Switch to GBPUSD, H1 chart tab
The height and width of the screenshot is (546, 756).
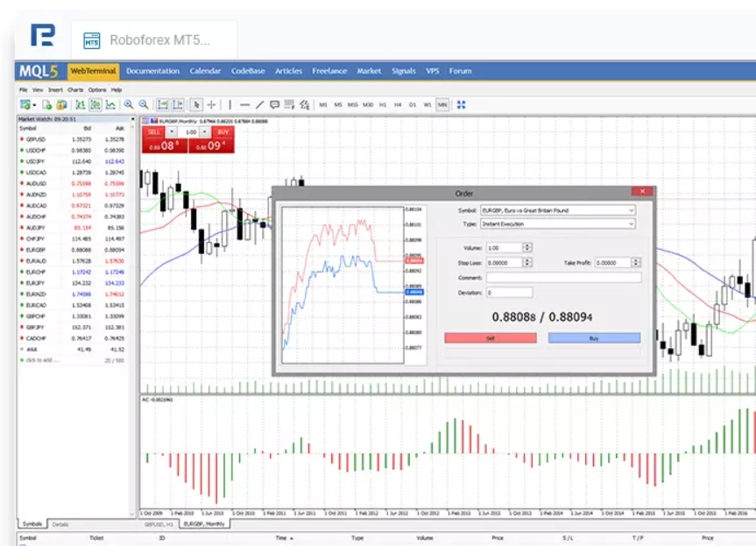pos(159,524)
